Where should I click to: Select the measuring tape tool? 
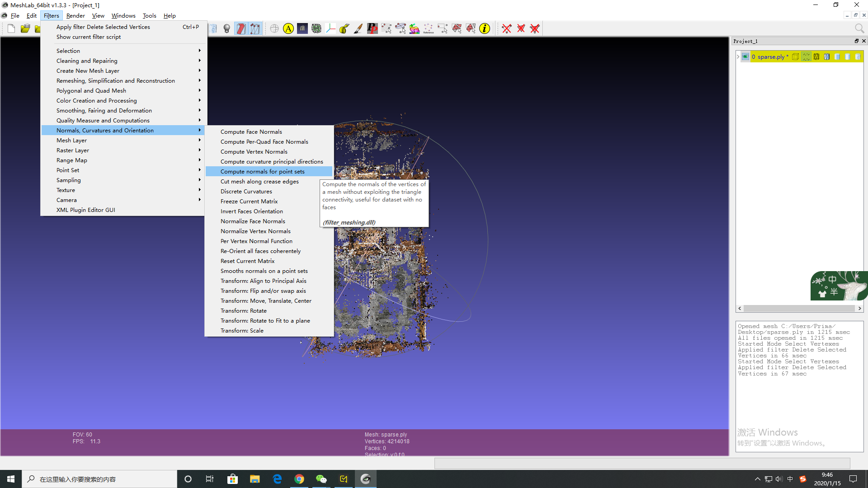click(x=344, y=29)
